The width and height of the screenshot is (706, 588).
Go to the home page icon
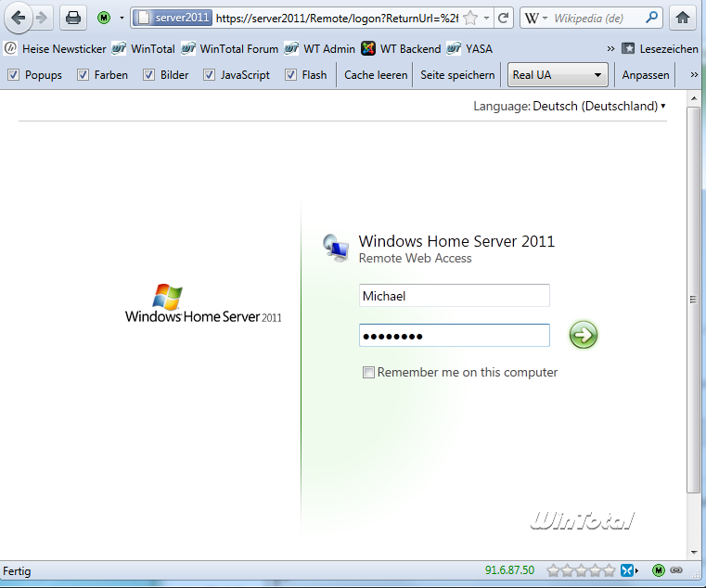683,18
